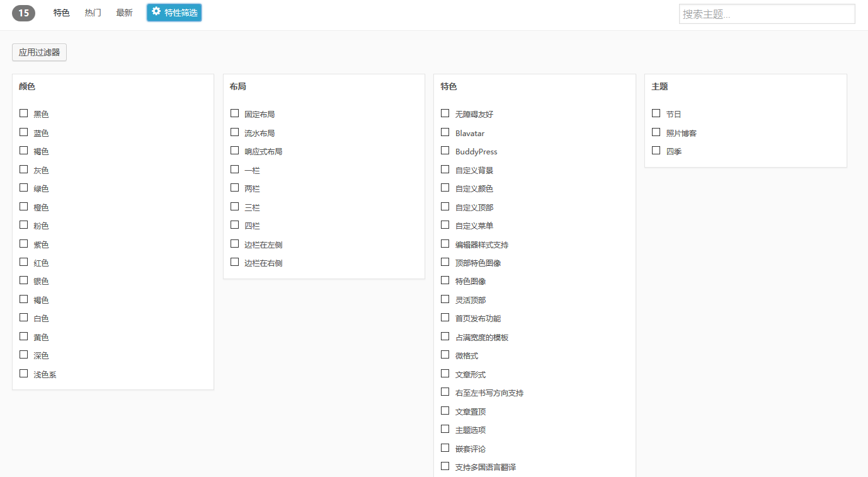
Task: Check the 照片博客 subject filter
Action: point(656,132)
